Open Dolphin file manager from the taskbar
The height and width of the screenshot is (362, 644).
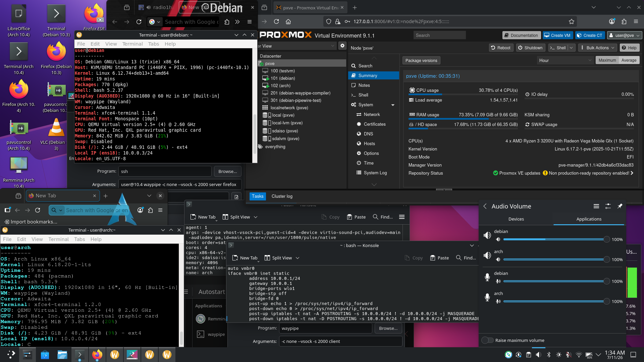pos(62,354)
